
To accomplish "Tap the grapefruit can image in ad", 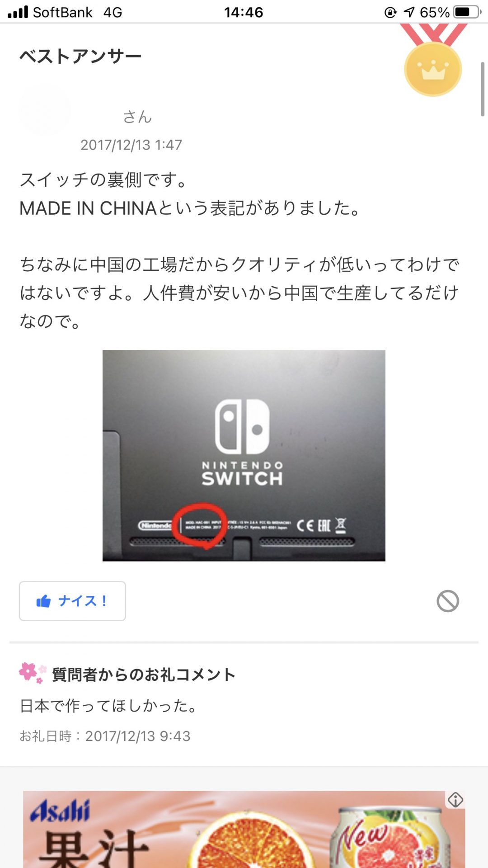I will coord(391,838).
